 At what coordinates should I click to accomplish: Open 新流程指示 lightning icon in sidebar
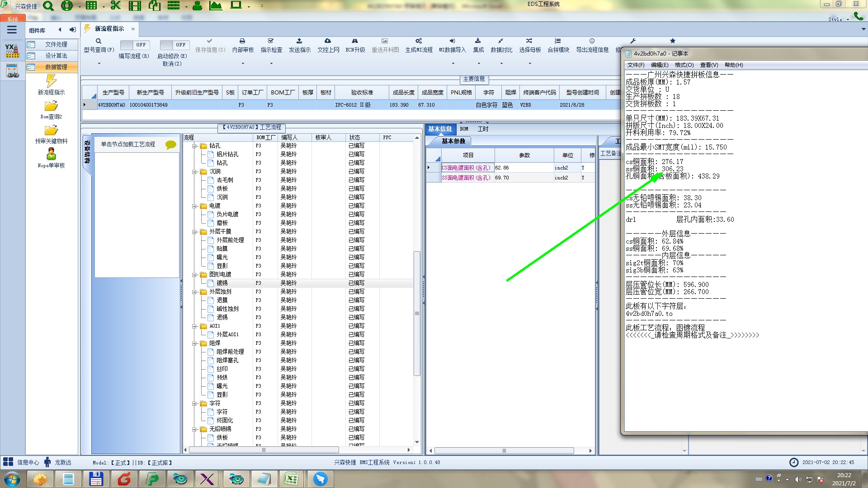(51, 81)
